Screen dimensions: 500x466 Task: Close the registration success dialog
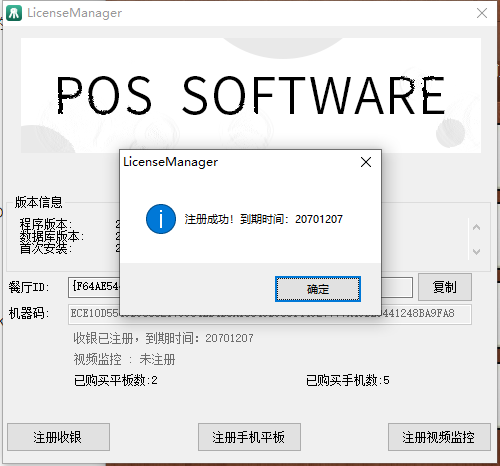[366, 162]
